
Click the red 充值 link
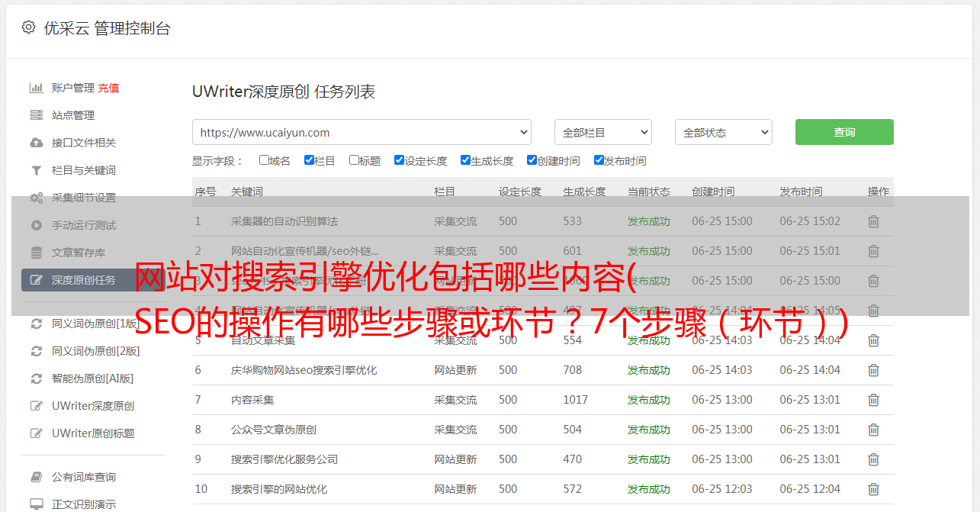click(x=108, y=88)
